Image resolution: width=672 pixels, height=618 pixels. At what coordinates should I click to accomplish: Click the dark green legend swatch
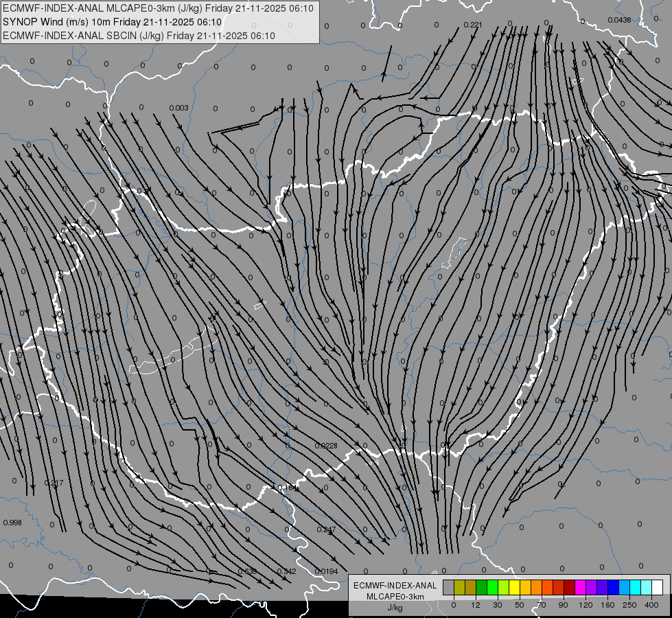coord(482,587)
